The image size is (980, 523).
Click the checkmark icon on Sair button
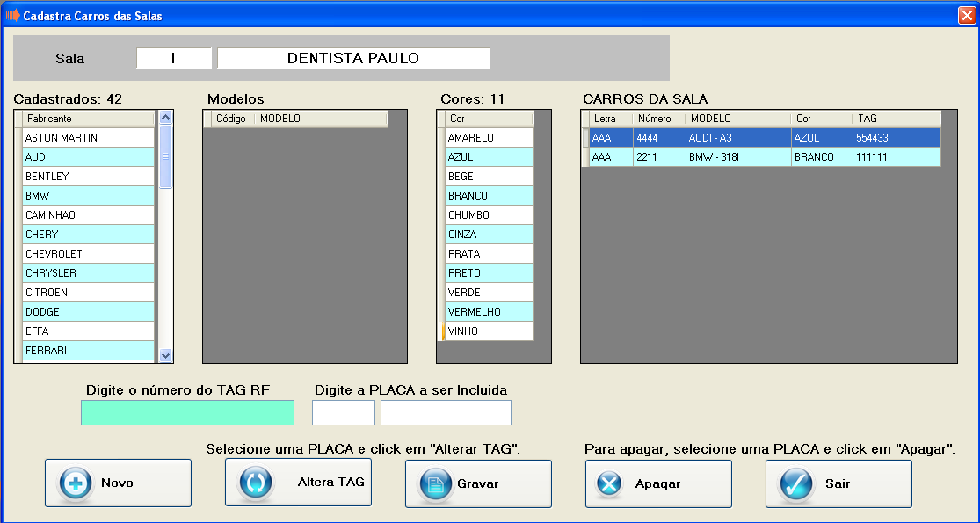795,483
